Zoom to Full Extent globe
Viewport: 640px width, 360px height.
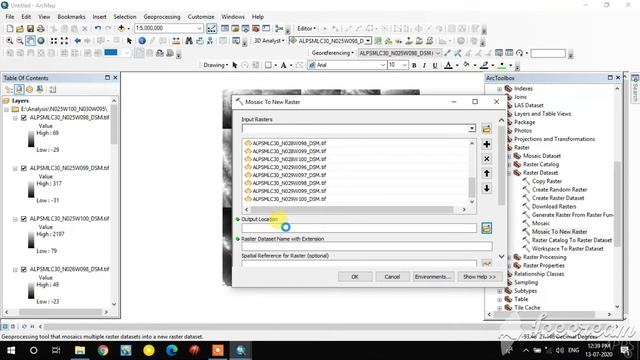coord(41,41)
